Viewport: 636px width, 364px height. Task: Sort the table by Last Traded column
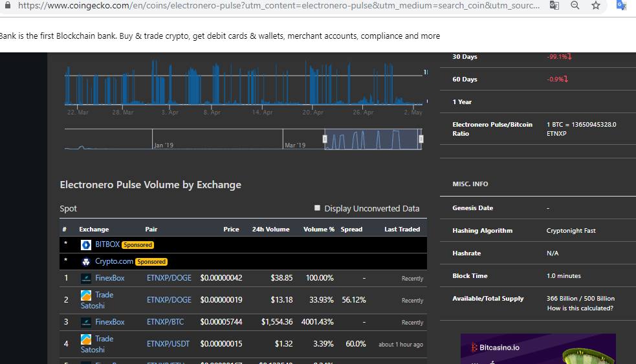[x=402, y=230]
